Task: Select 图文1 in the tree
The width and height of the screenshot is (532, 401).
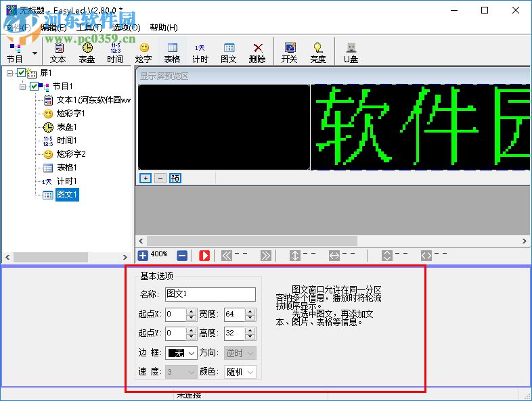Action: (67, 195)
